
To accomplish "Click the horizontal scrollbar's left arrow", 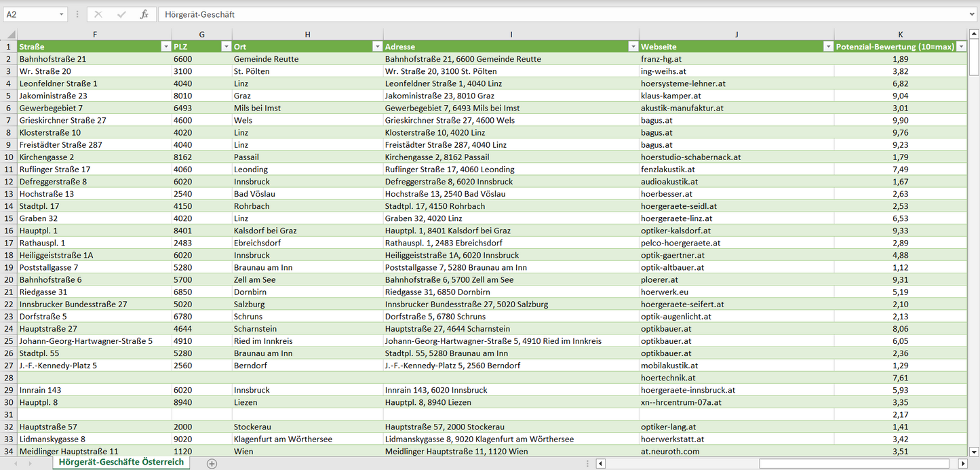I will 600,463.
